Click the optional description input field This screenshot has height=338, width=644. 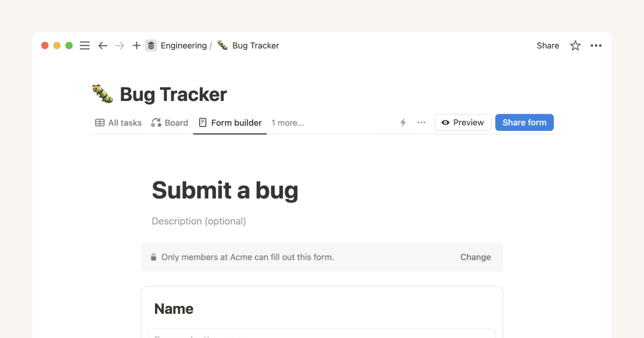(199, 221)
